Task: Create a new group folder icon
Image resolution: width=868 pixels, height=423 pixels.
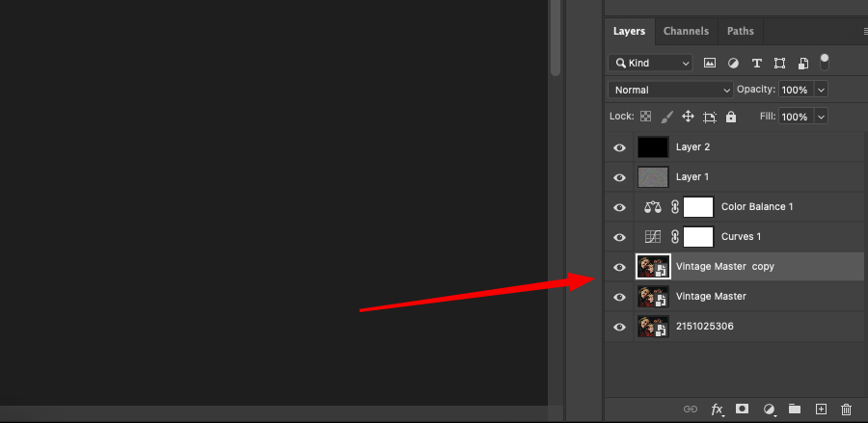Action: (795, 409)
